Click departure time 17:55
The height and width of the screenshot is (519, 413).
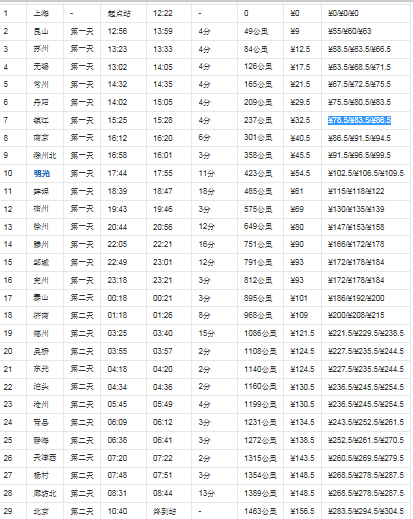(x=163, y=173)
